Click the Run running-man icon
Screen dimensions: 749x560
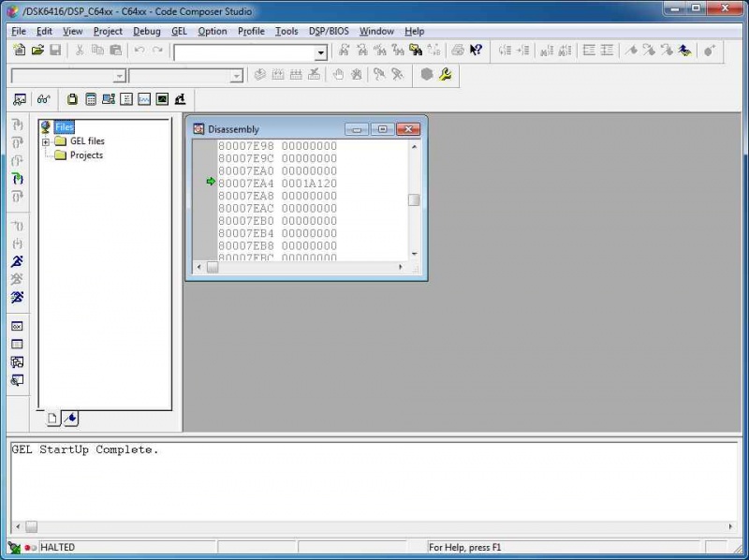point(17,261)
